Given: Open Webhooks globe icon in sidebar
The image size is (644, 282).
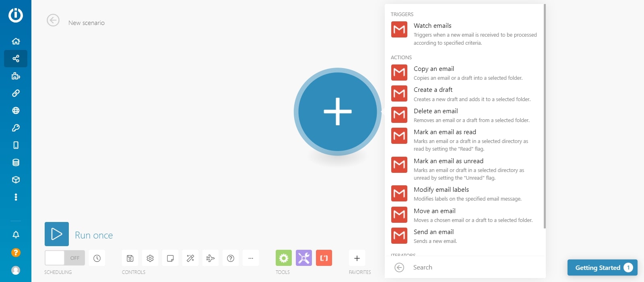Looking at the screenshot, I should coord(16,110).
